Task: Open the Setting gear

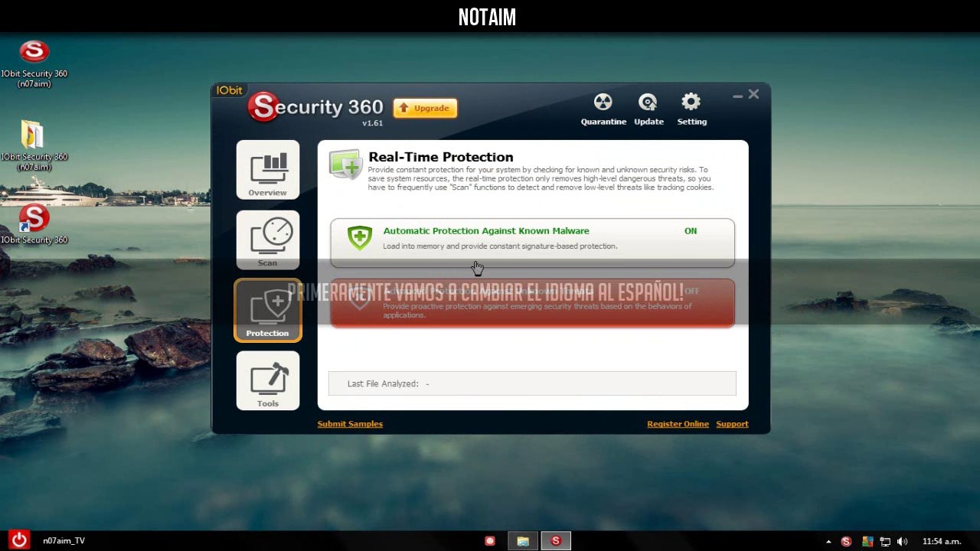Action: (691, 109)
